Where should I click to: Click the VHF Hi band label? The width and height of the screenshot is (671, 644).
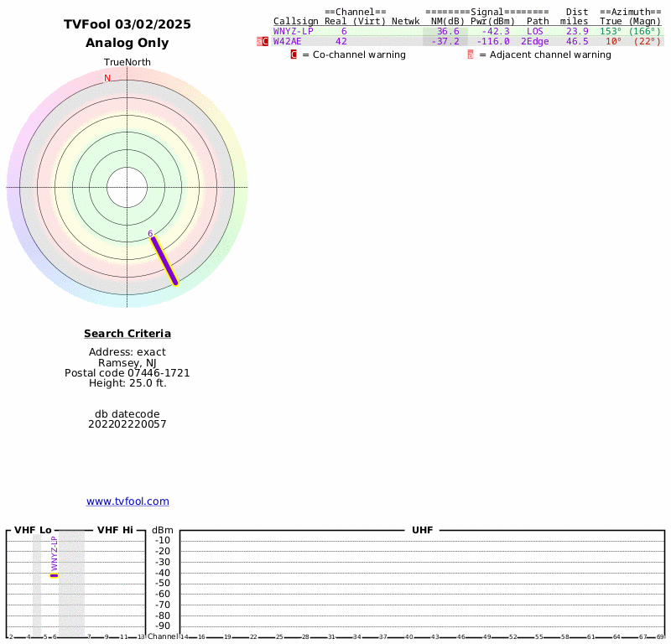115,530
